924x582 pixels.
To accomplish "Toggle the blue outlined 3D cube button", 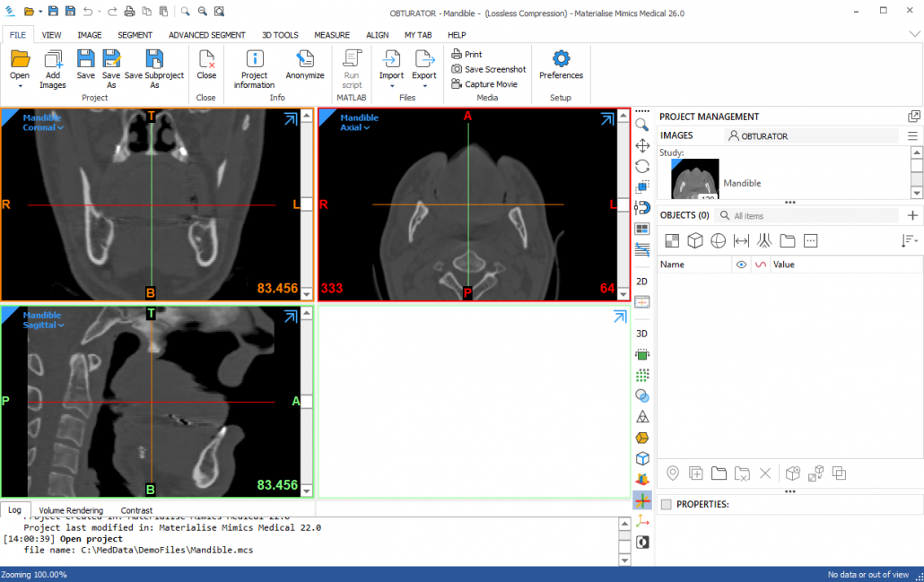I will click(x=642, y=458).
